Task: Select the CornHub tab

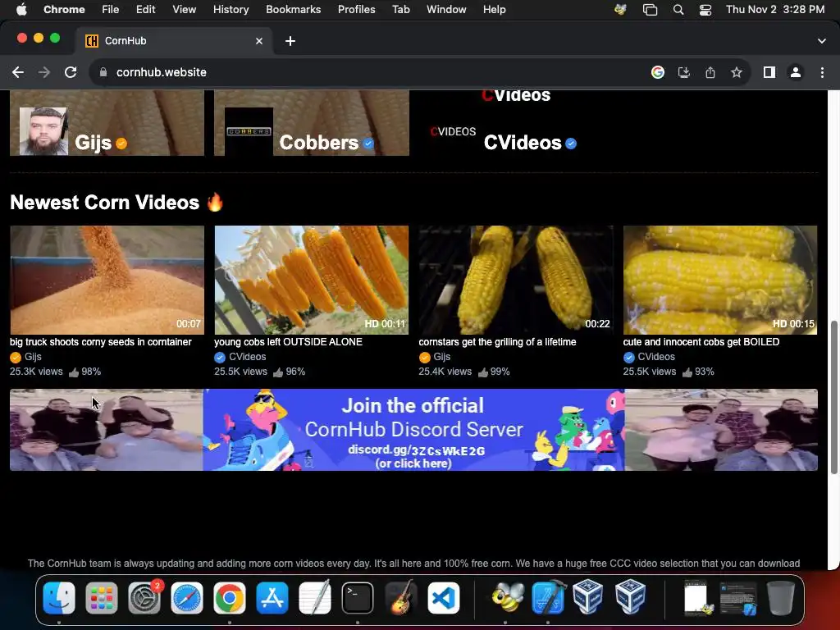Action: [174, 41]
